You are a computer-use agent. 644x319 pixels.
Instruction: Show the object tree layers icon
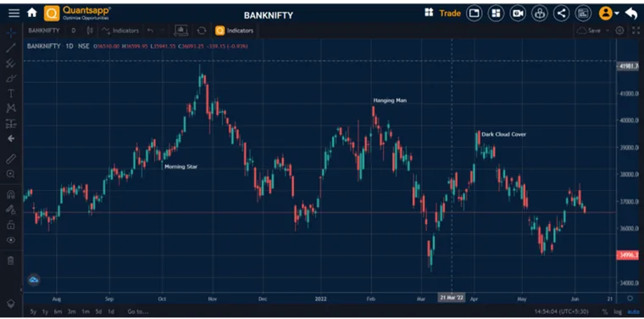11,304
